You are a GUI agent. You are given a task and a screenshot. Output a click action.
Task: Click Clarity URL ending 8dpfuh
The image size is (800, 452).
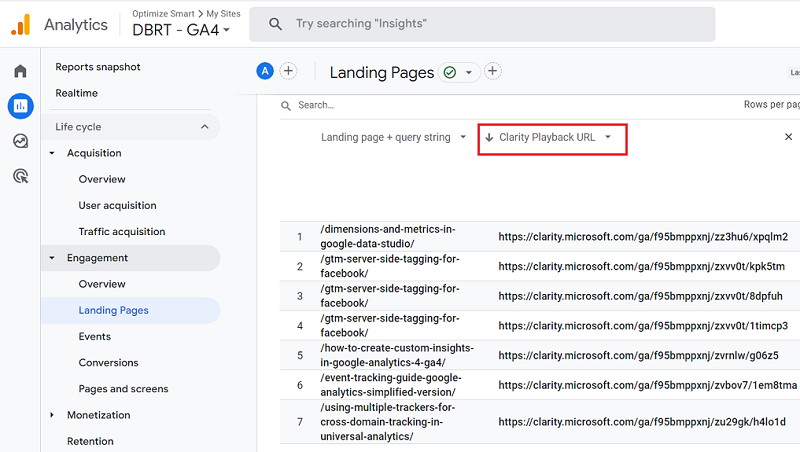pyautogui.click(x=640, y=296)
